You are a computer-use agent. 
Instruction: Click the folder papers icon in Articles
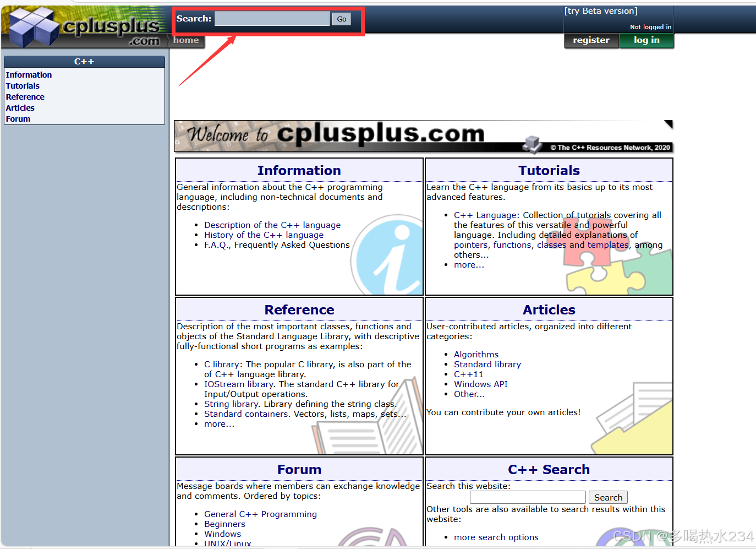click(633, 418)
